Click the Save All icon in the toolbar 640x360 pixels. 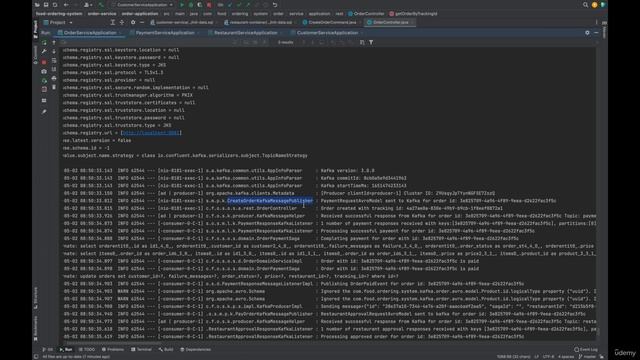pyautogui.click(x=46, y=5)
